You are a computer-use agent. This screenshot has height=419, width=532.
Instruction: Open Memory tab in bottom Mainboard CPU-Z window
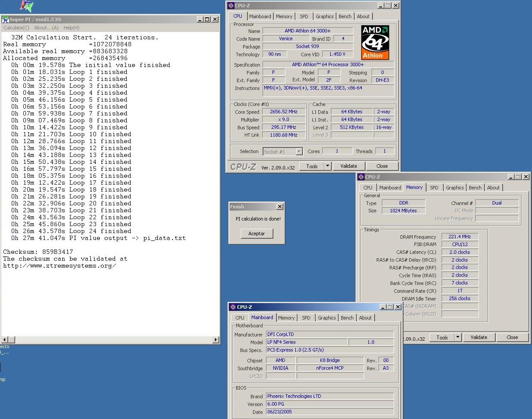(x=286, y=318)
